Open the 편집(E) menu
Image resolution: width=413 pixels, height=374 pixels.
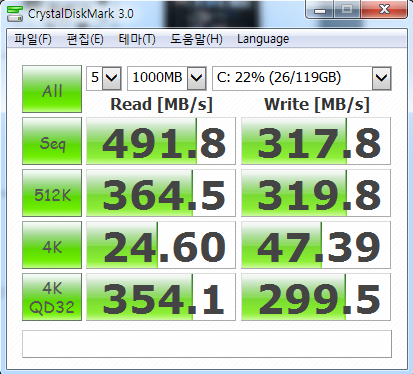[x=85, y=39]
